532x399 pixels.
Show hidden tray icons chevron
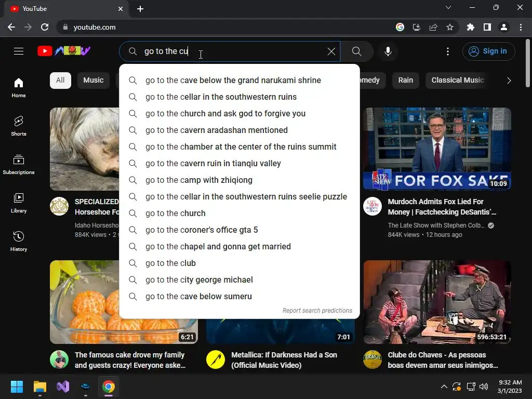[x=444, y=387]
